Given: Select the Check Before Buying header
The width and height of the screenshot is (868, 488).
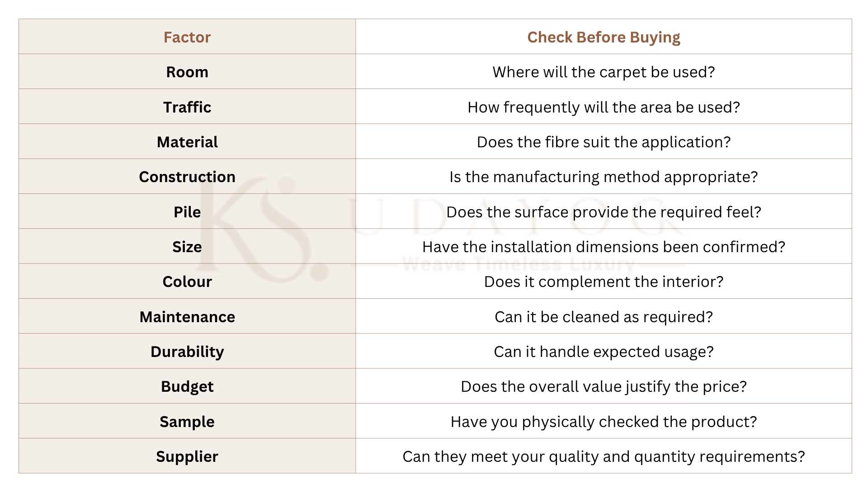Looking at the screenshot, I should coord(604,37).
